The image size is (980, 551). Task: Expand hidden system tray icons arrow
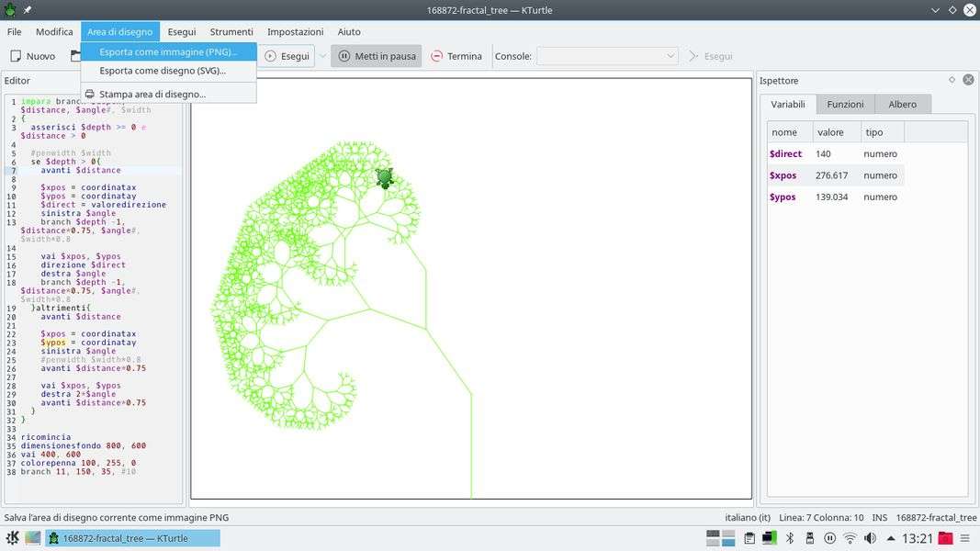click(891, 538)
